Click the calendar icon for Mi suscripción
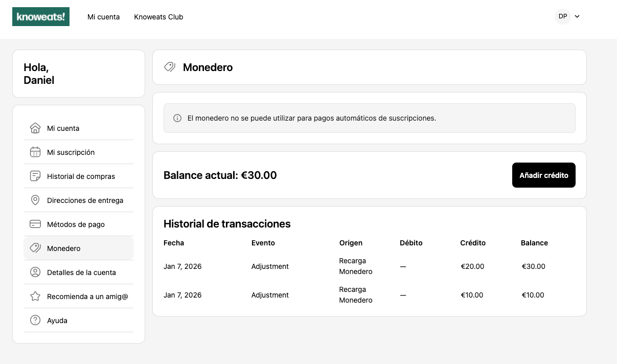This screenshot has height=364, width=617. (35, 152)
